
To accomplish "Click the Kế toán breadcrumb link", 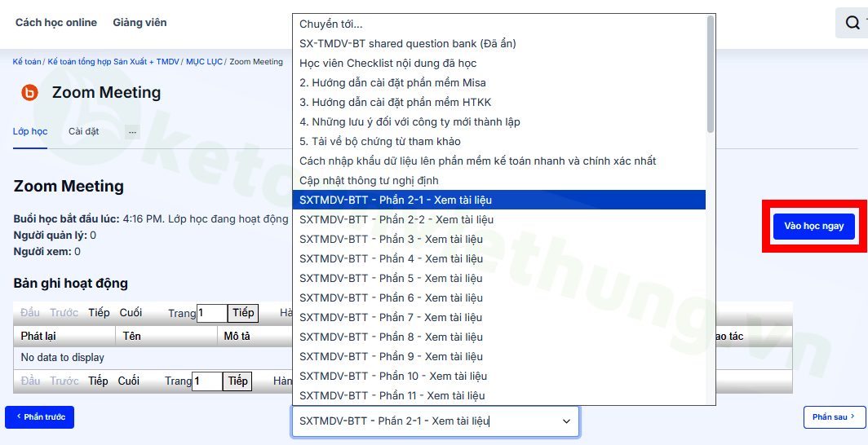I will (x=27, y=62).
